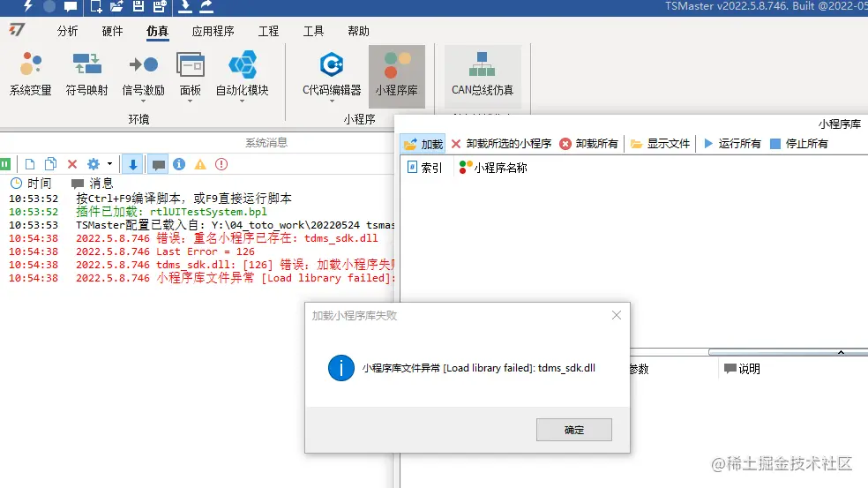Screen dimensions: 868x488
Task: Click red X clear messages icon
Action: pos(72,164)
